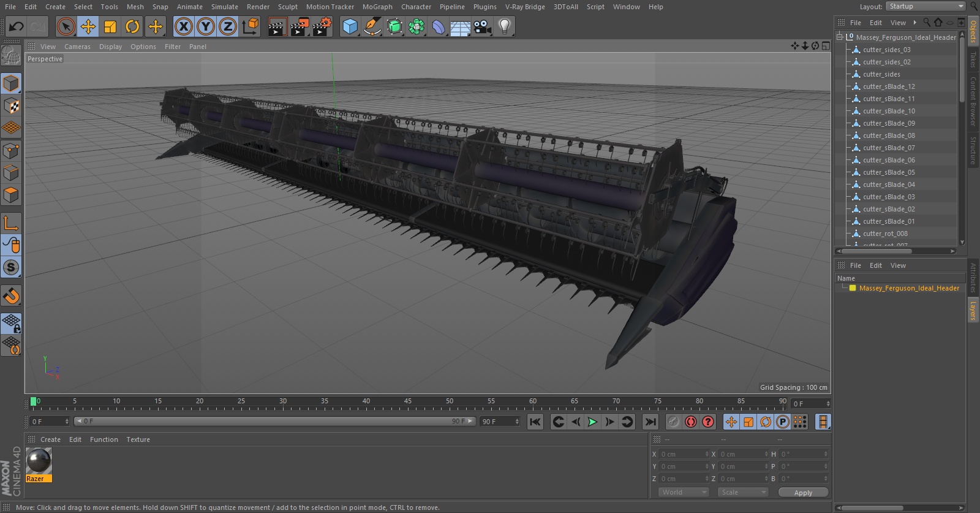This screenshot has height=513, width=980.
Task: Add a Camera object
Action: 483,26
